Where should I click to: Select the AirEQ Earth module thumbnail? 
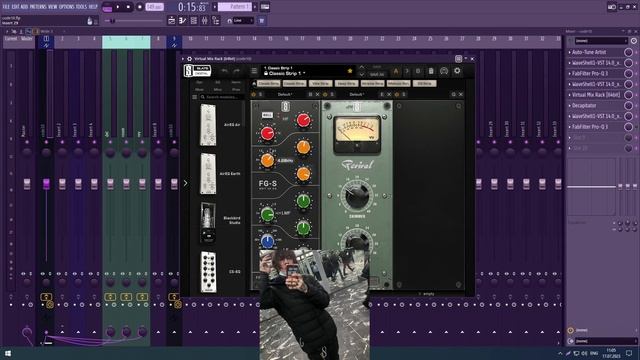point(208,173)
